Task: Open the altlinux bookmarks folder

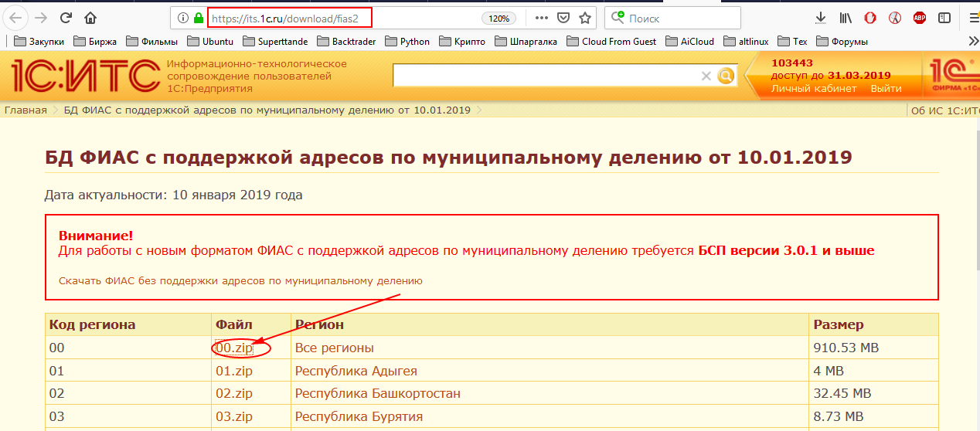Action: [746, 42]
